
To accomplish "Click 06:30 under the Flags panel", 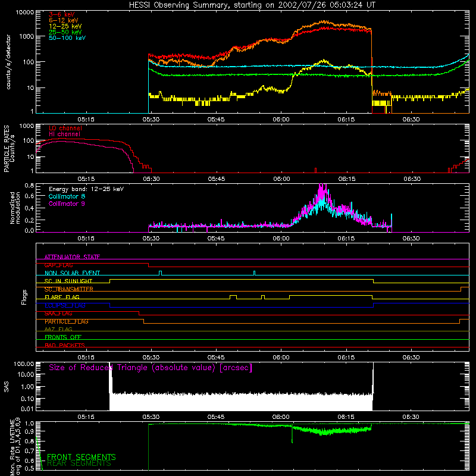I will 411,358.
